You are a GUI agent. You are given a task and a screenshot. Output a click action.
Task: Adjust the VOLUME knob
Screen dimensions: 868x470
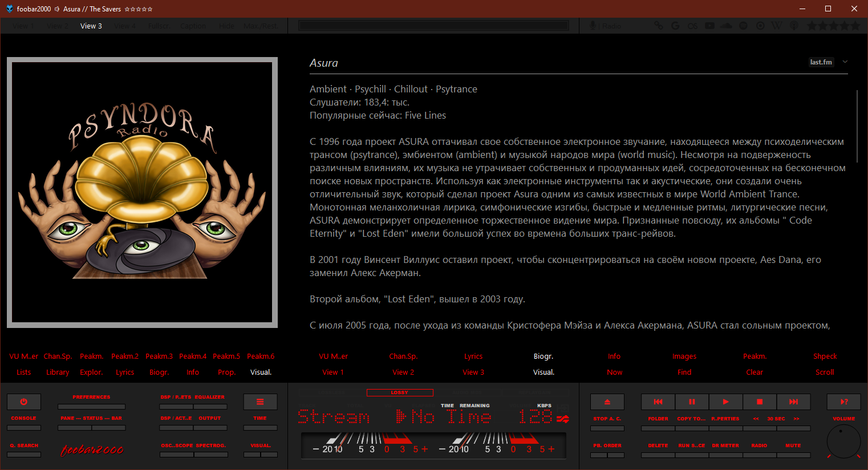844,441
